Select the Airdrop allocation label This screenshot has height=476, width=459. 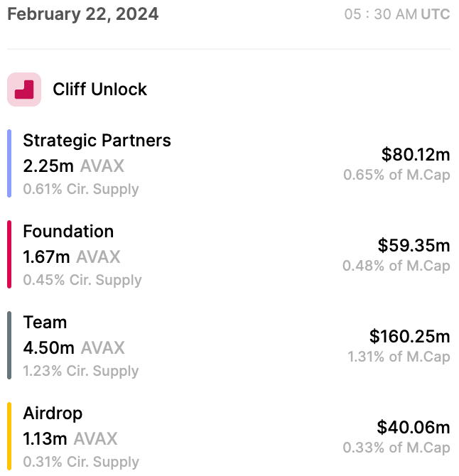pos(53,413)
